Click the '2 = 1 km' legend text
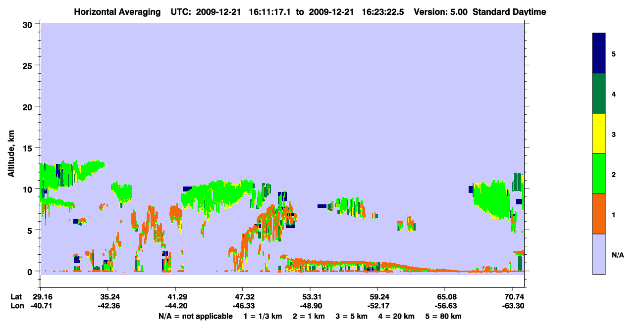This screenshot has width=644, height=330. click(x=309, y=316)
